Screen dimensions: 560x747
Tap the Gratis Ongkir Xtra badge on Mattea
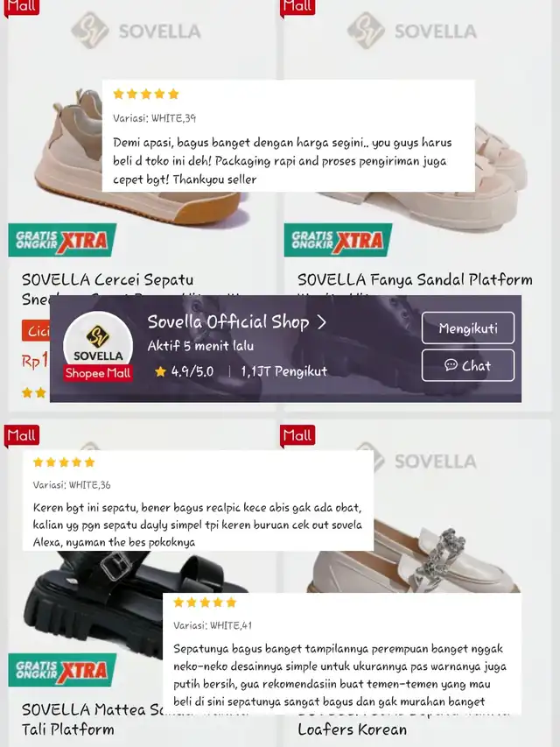click(x=62, y=670)
